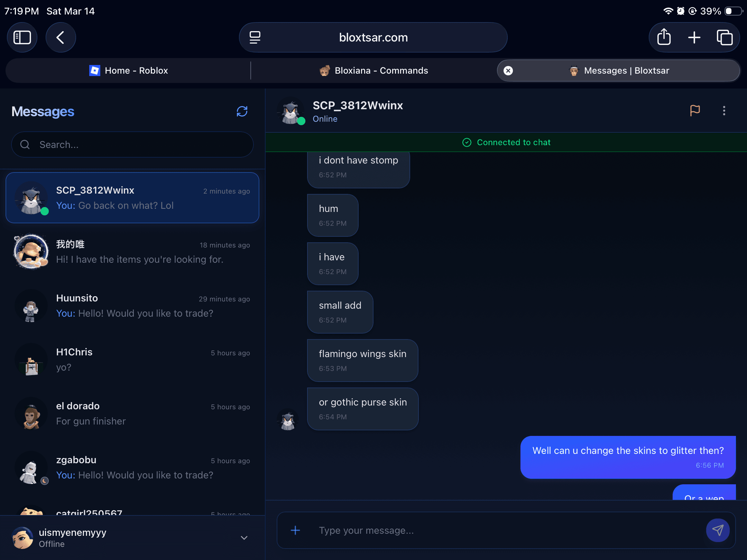
Task: Open the H1Chris conversation
Action: coord(132,360)
